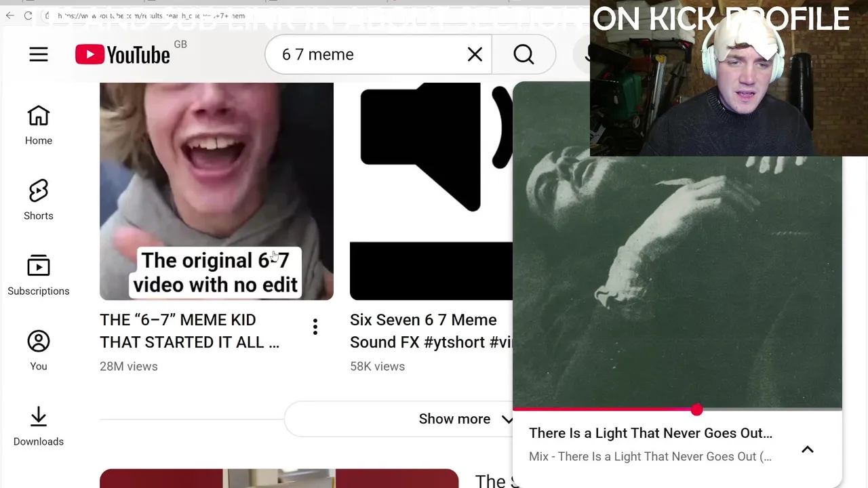Image resolution: width=868 pixels, height=488 pixels.
Task: Go to Home in the sidebar
Action: [x=39, y=125]
